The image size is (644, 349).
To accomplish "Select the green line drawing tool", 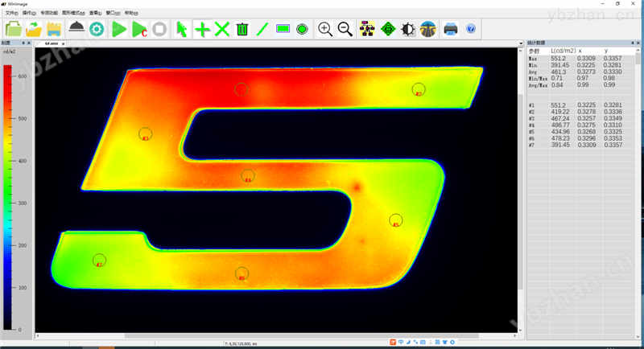I will pyautogui.click(x=262, y=29).
